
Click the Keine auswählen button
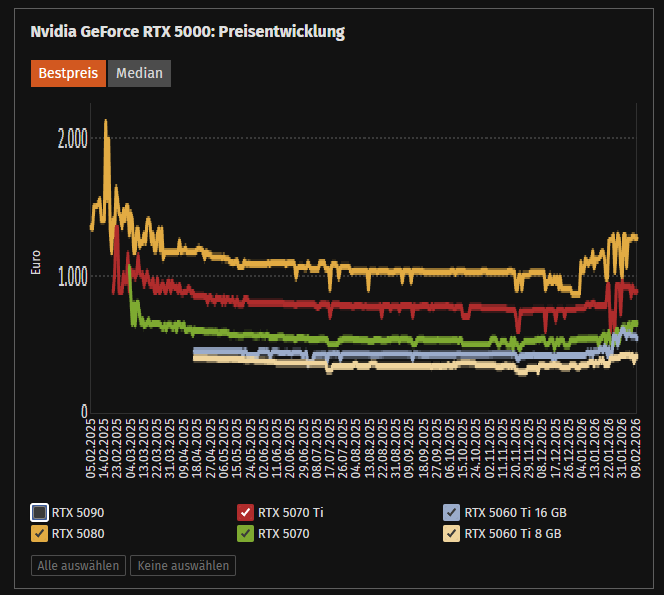coord(183,565)
